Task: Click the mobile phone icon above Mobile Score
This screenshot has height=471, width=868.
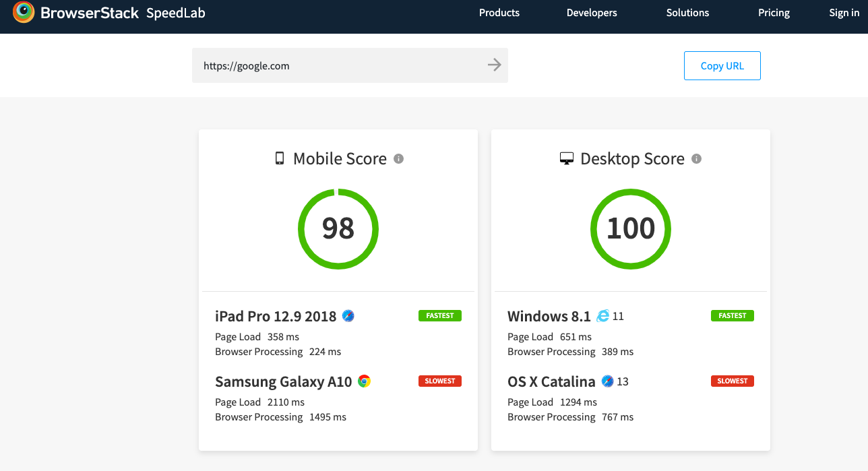Action: click(x=280, y=158)
